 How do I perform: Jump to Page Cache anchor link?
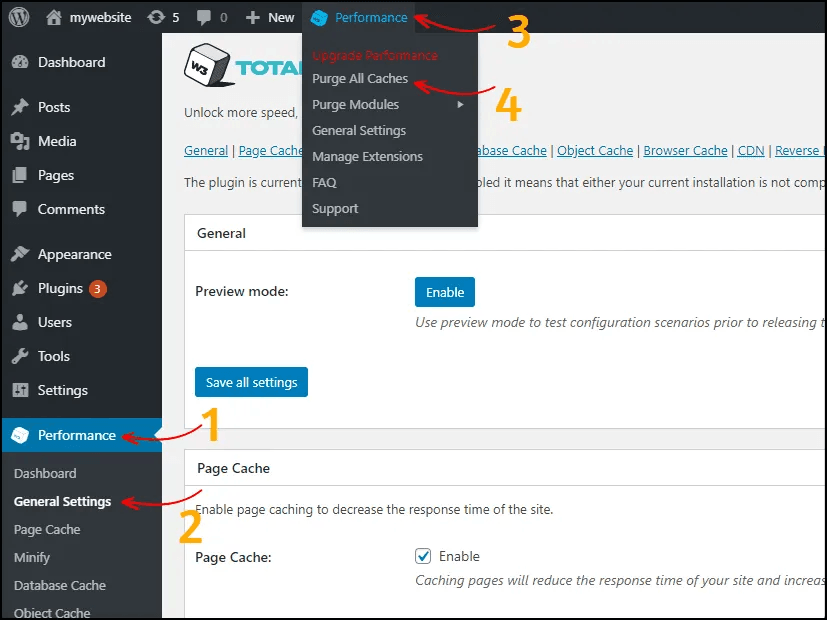271,151
